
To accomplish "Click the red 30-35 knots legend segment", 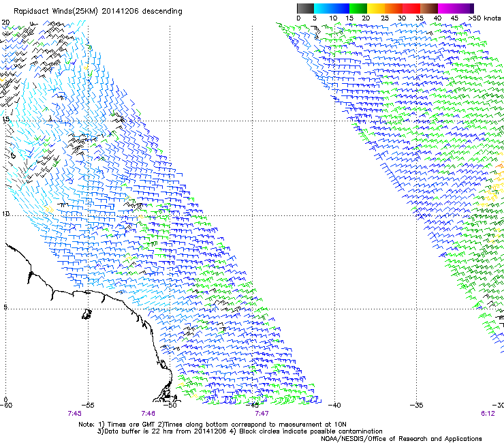I will tap(411, 8).
